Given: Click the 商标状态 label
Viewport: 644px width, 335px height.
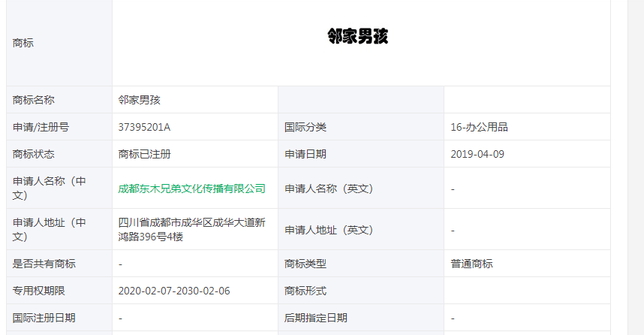Looking at the screenshot, I should click(33, 154).
